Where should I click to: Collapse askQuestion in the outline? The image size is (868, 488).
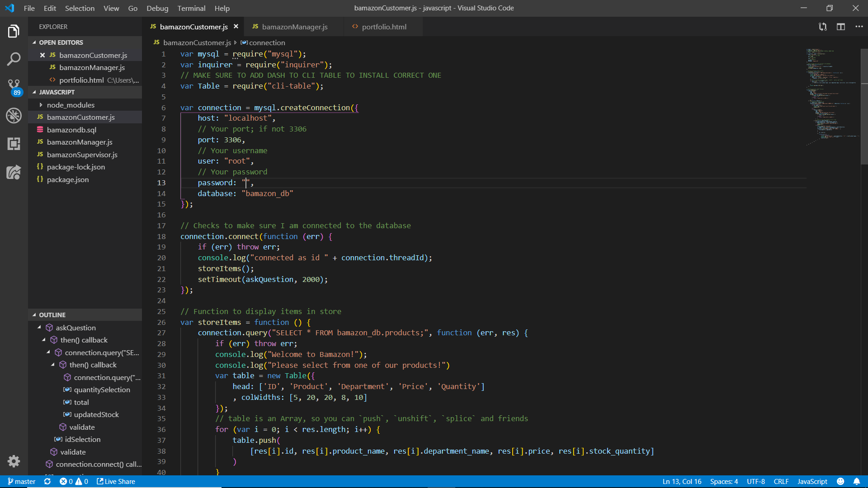point(39,328)
